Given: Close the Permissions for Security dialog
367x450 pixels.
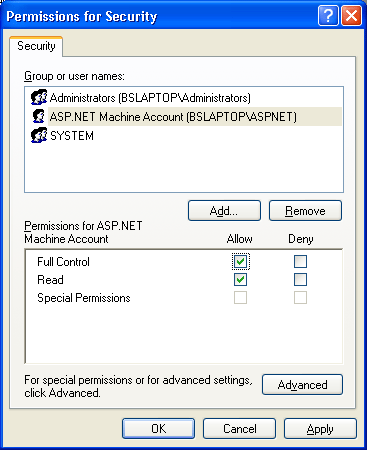Looking at the screenshot, I should pyautogui.click(x=351, y=16).
